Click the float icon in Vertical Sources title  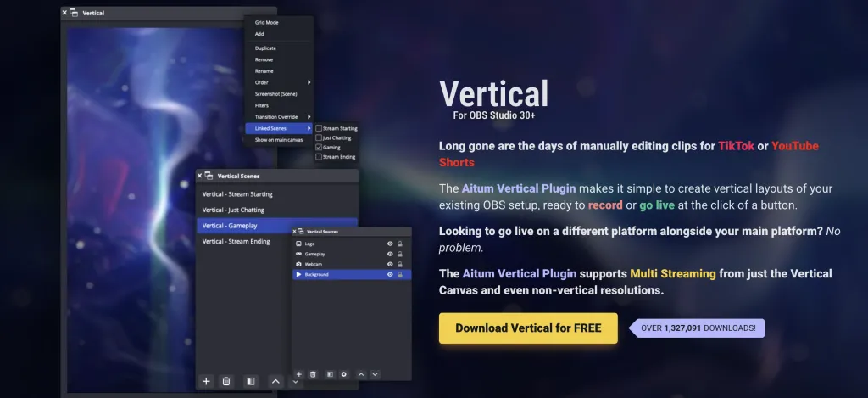(x=301, y=231)
